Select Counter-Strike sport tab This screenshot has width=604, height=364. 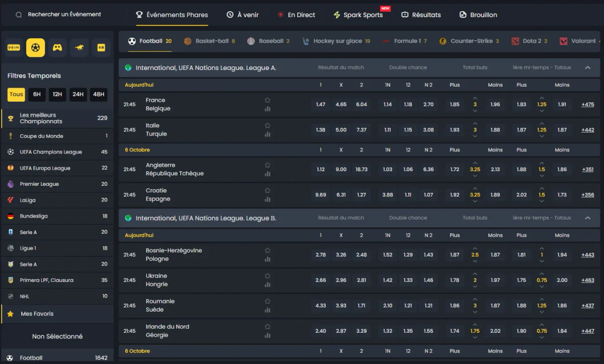coord(469,41)
